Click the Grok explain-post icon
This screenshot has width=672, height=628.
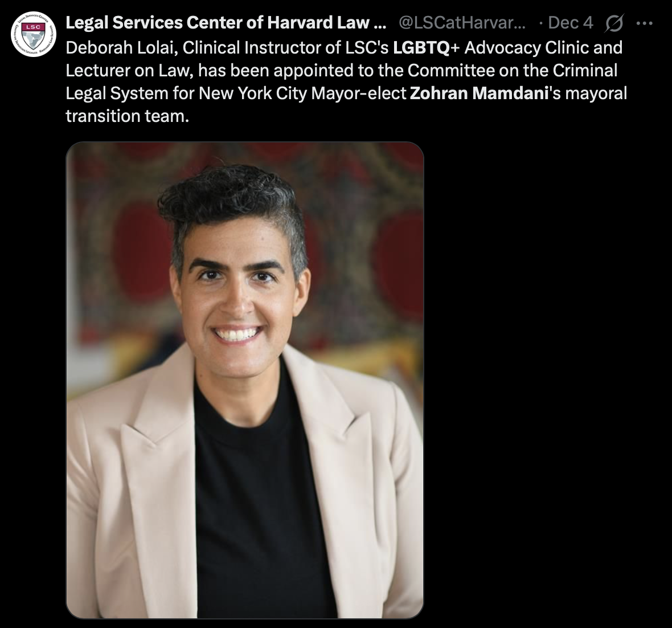coord(614,23)
